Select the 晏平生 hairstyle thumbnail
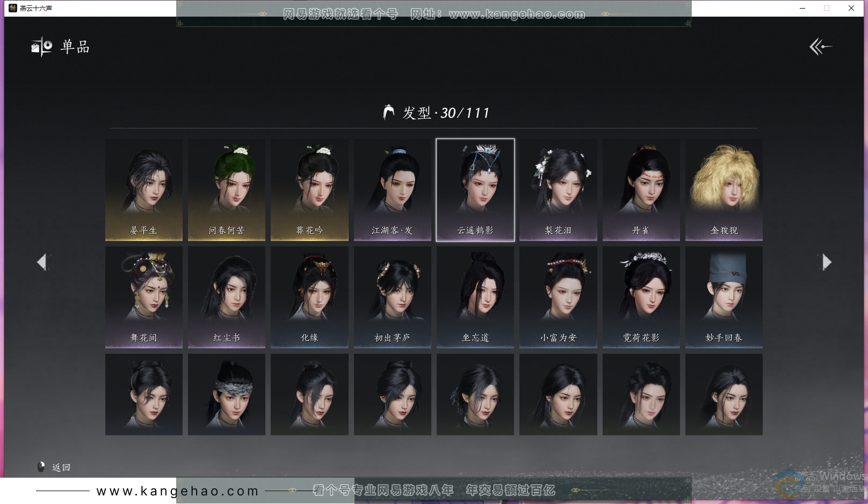 (144, 190)
